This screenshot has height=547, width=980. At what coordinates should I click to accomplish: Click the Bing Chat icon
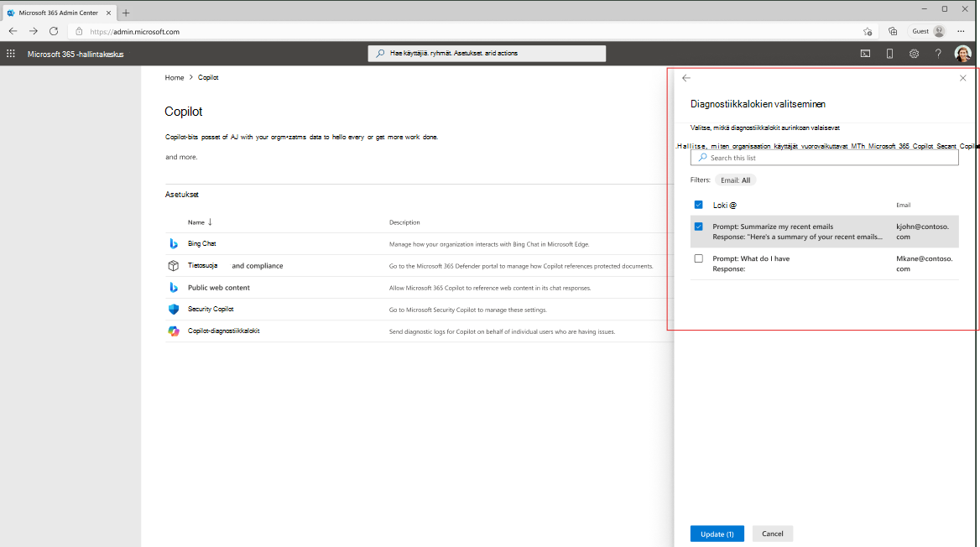174,244
